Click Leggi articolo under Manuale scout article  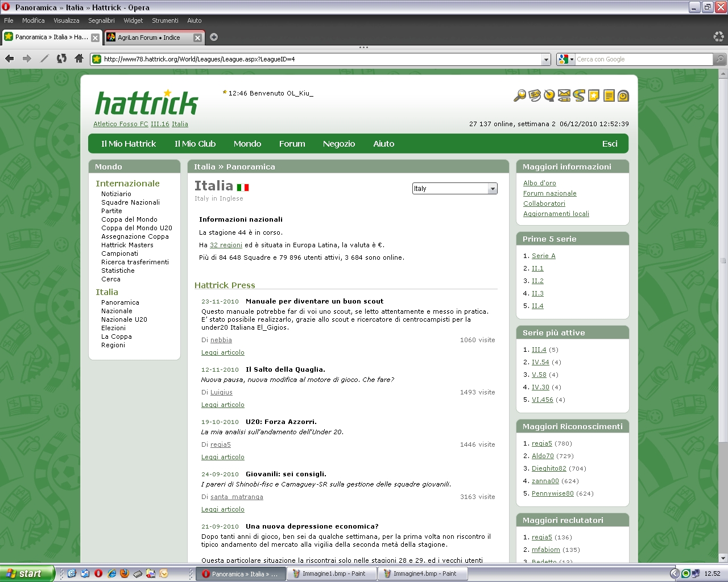[223, 352]
